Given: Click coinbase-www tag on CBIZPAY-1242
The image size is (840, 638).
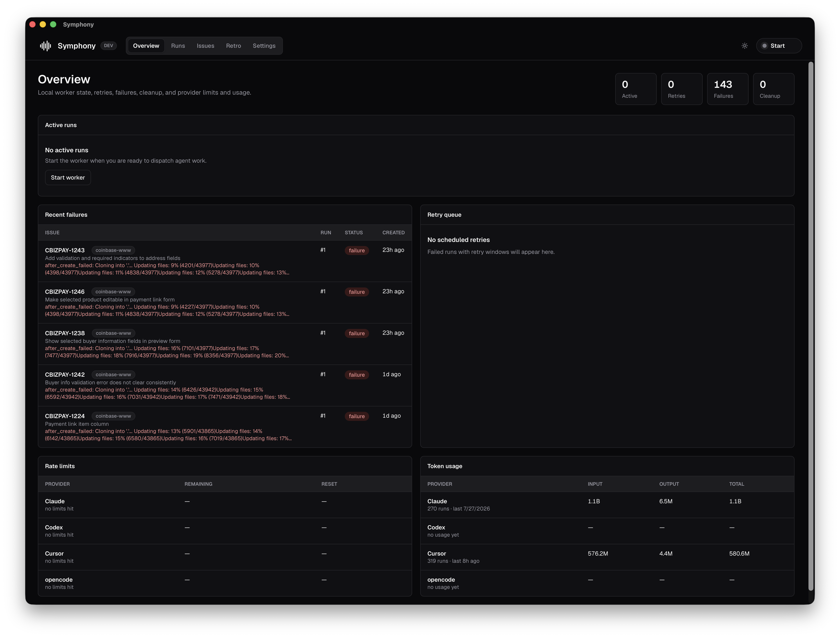Looking at the screenshot, I should [x=113, y=374].
